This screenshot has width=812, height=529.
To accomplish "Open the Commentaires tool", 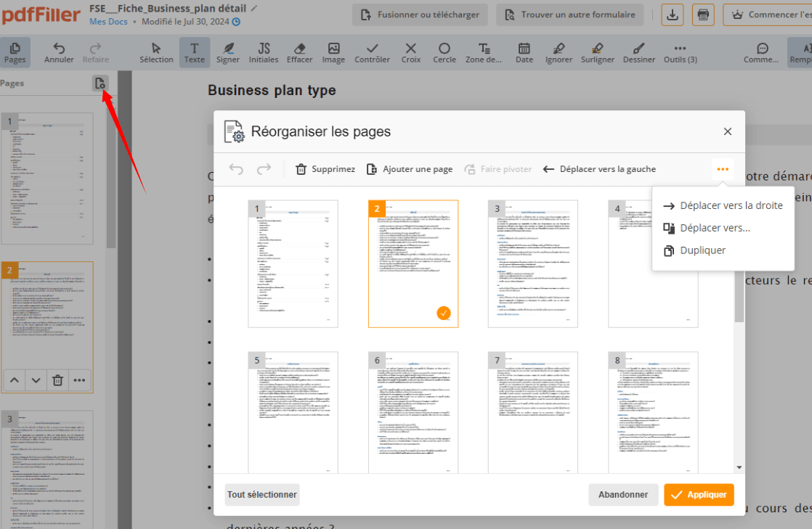I will [x=761, y=53].
